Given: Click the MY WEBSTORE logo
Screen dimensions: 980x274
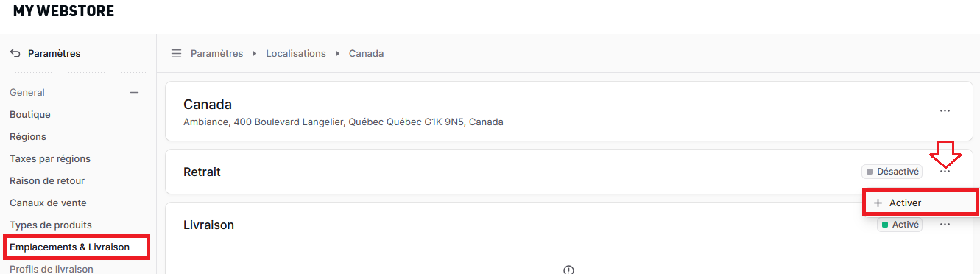Looking at the screenshot, I should click(x=63, y=11).
